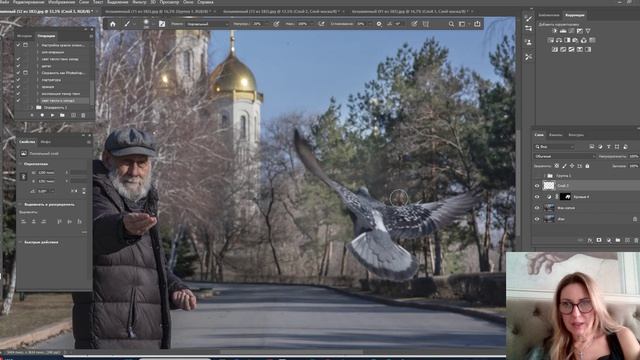Switch to the Библиотеки tab

pos(549,15)
